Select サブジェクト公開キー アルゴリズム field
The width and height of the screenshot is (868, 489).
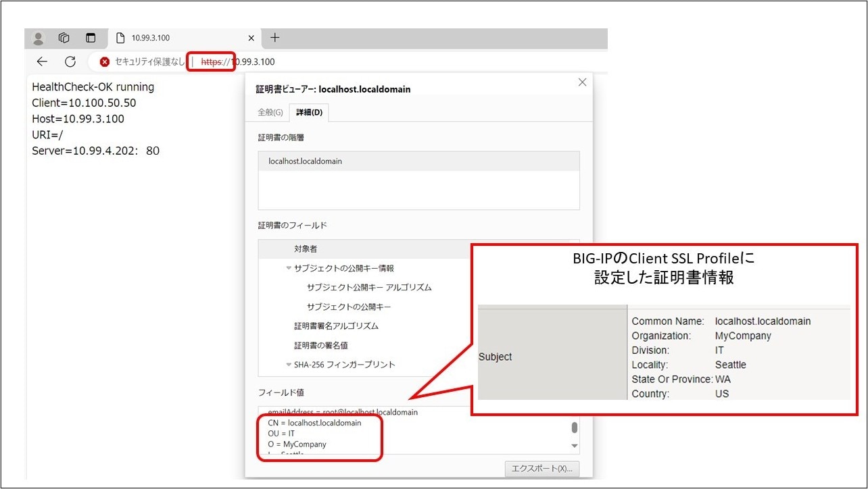[x=368, y=288]
